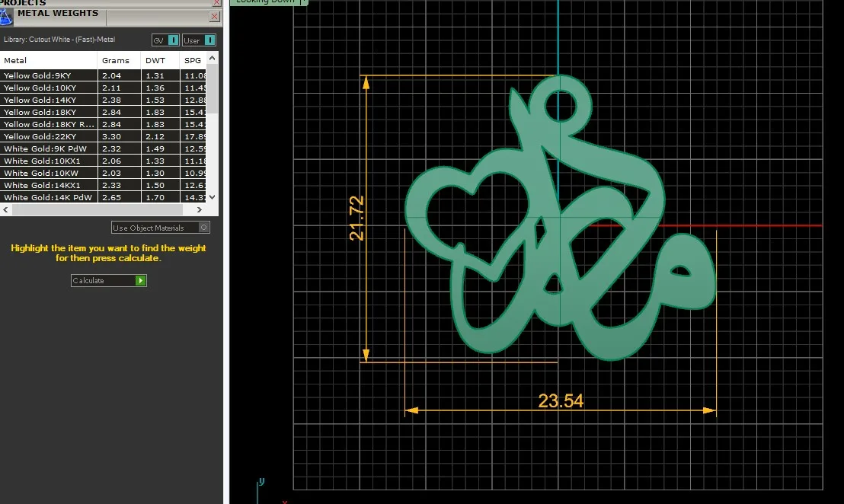Click the Use Object Materials circle icon

tap(204, 228)
